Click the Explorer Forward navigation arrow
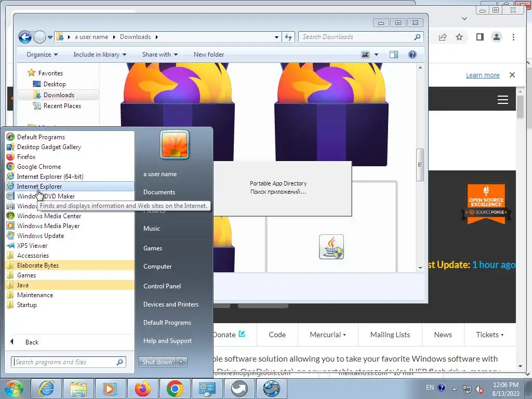The height and width of the screenshot is (399, 532). click(x=39, y=37)
